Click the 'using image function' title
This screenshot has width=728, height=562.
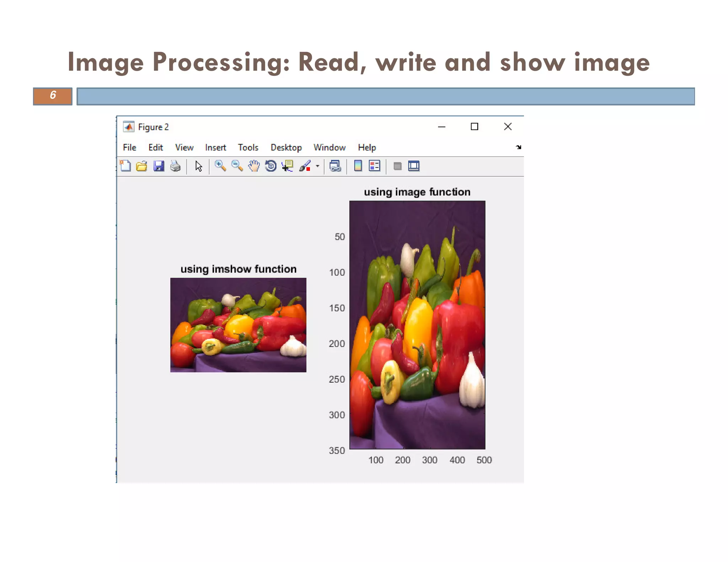(x=417, y=192)
